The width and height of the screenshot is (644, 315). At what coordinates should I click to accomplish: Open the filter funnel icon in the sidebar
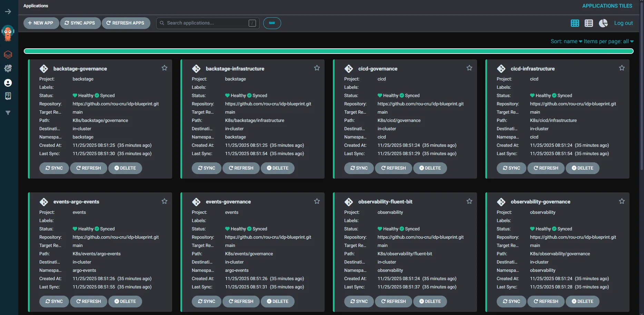(x=8, y=113)
